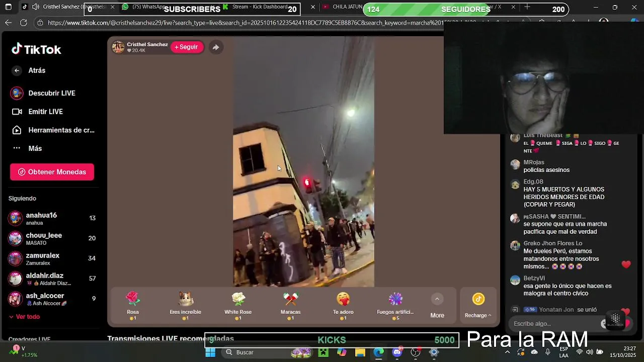Click Obtener Monedas button
The height and width of the screenshot is (362, 644).
coord(52,172)
